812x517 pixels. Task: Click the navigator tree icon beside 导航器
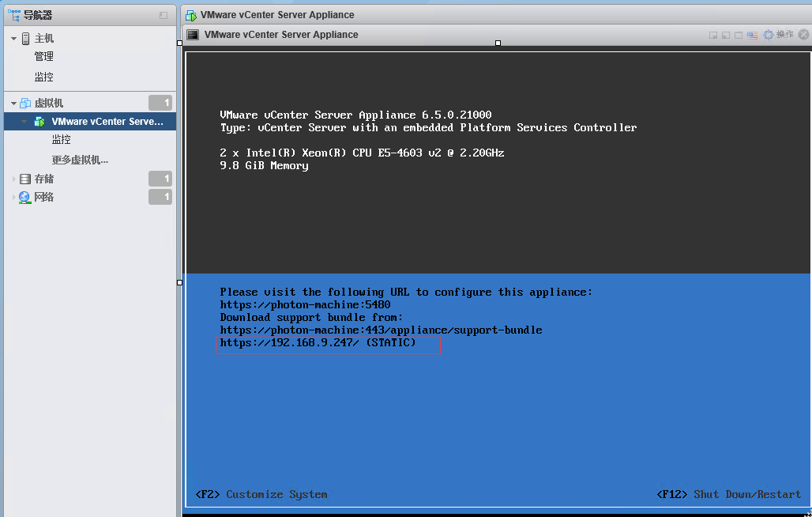click(14, 15)
